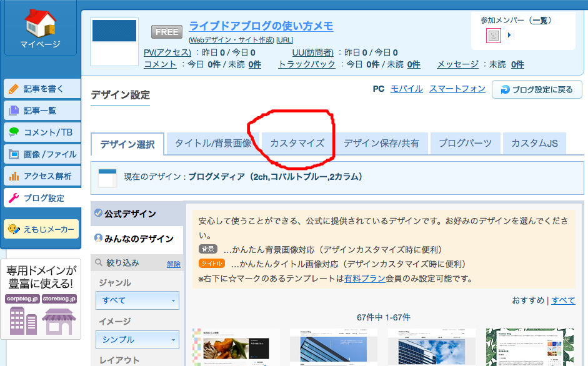
Task: Open the blog title ライブドアブログの使い方メモ link
Action: pyautogui.click(x=261, y=26)
